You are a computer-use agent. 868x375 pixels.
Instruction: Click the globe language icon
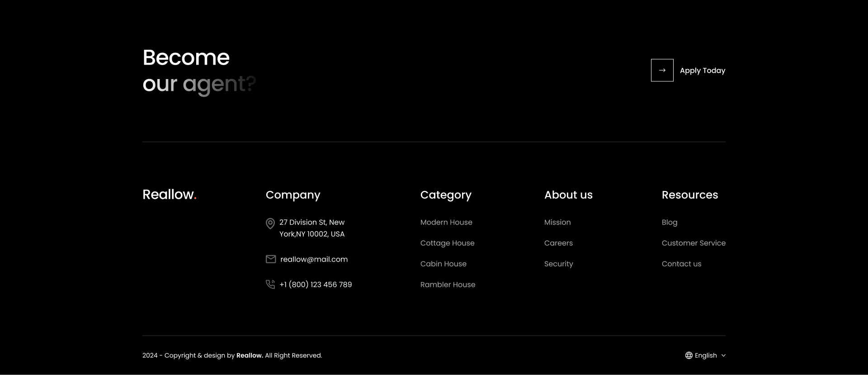[689, 356]
